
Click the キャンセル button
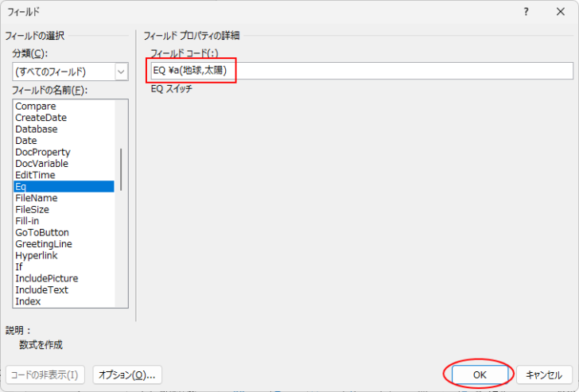(x=544, y=374)
